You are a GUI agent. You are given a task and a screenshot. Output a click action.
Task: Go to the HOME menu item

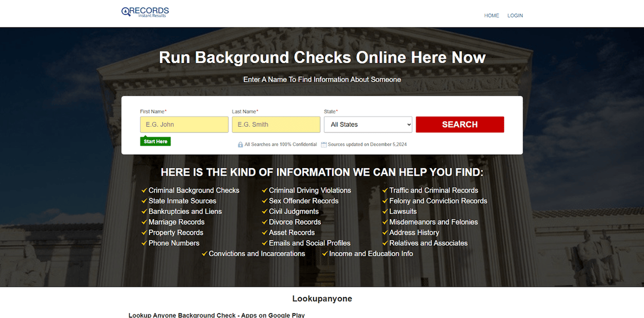[x=491, y=16]
